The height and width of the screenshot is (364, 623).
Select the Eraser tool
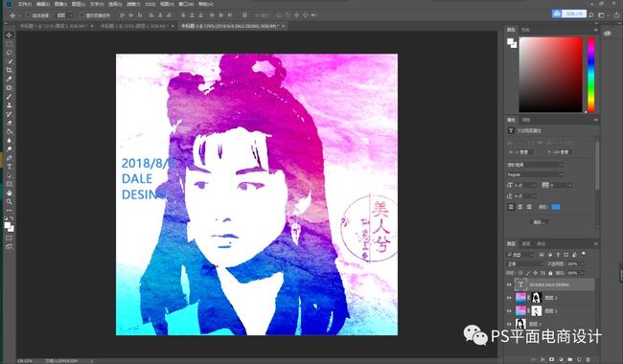pyautogui.click(x=9, y=123)
